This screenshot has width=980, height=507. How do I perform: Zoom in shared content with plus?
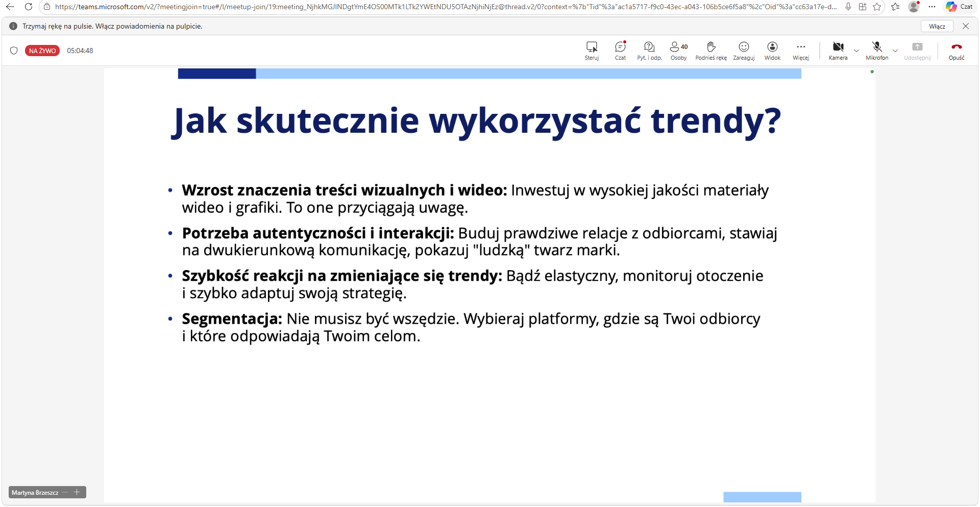click(x=77, y=492)
